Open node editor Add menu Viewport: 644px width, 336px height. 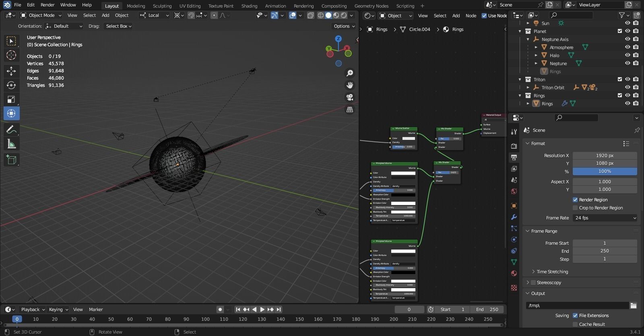(456, 16)
